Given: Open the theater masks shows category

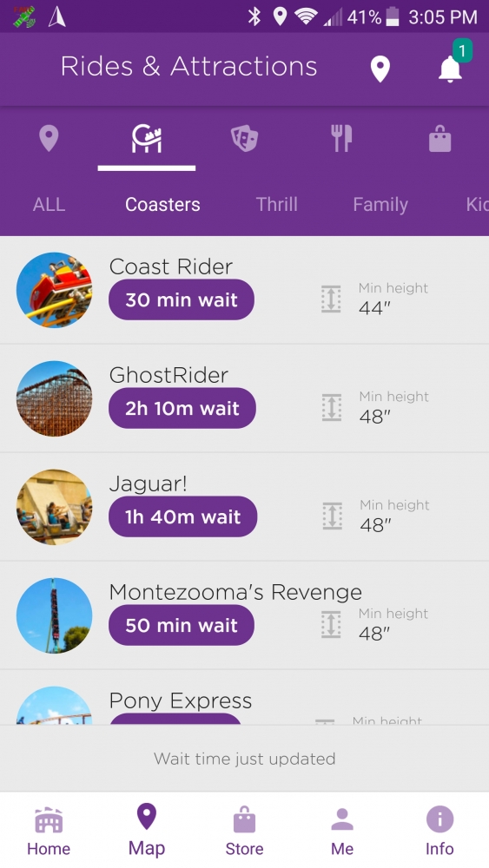Looking at the screenshot, I should [244, 138].
